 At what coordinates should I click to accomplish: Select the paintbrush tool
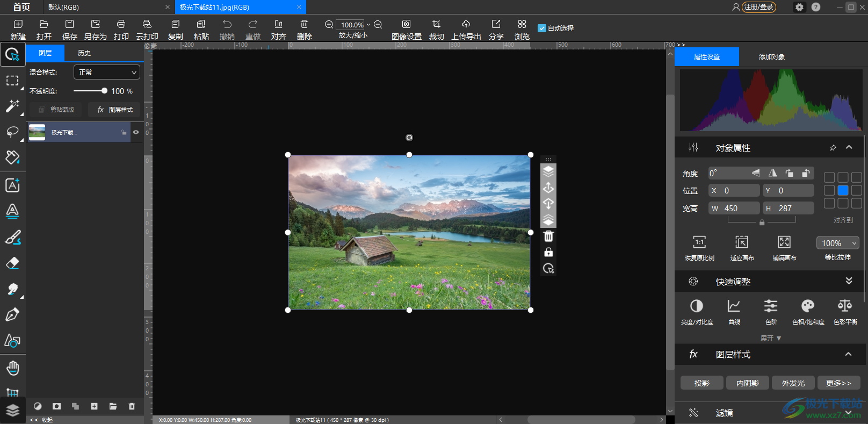point(12,237)
